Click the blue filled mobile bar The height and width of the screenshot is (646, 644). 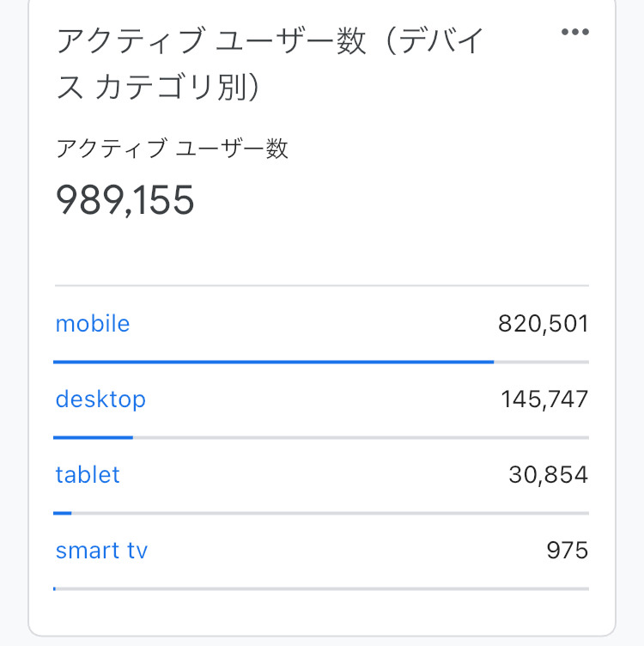[x=273, y=362]
